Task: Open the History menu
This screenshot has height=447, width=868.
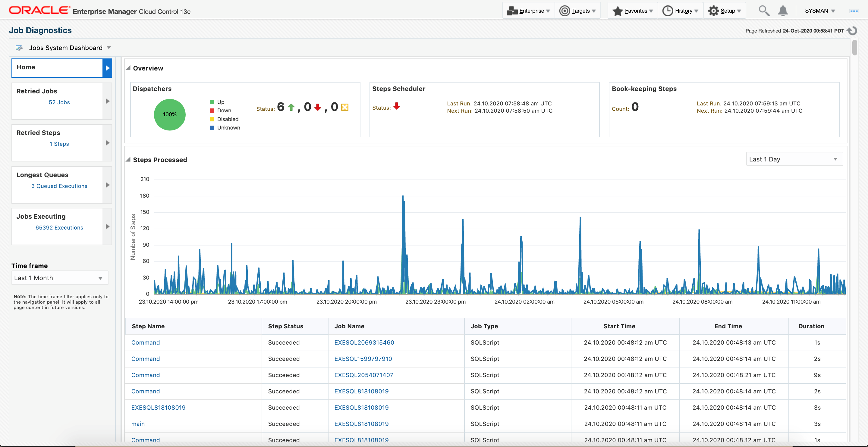Action: pos(680,11)
